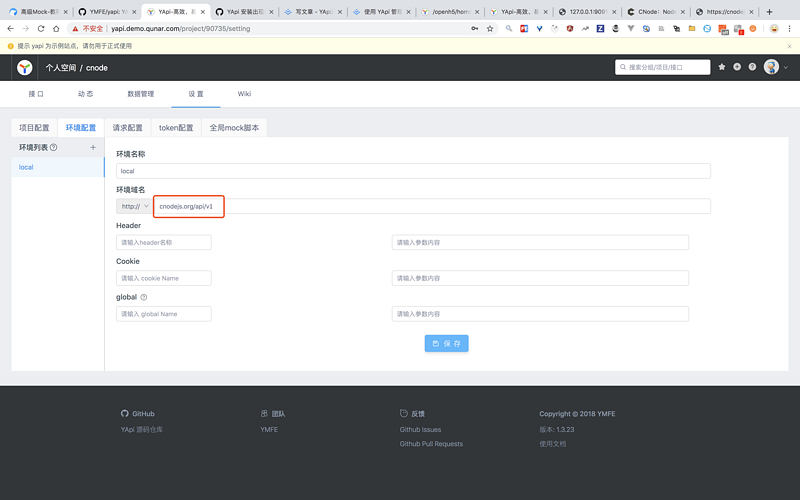The height and width of the screenshot is (500, 800).
Task: Click the yellow folder extension icon
Action: point(692,29)
